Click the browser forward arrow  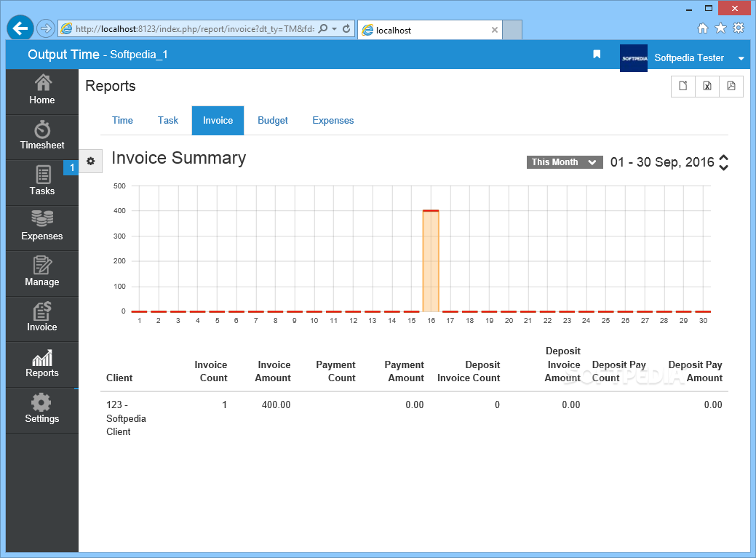45,28
